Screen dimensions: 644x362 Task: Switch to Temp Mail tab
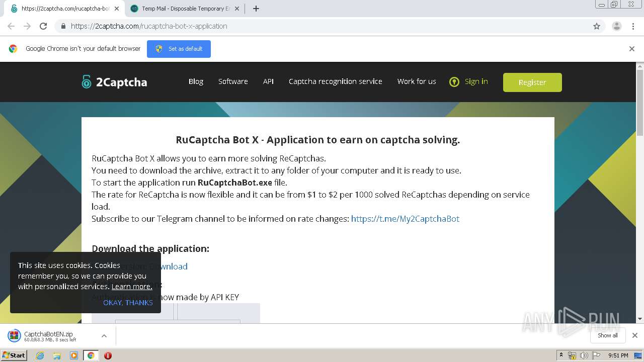pos(185,9)
